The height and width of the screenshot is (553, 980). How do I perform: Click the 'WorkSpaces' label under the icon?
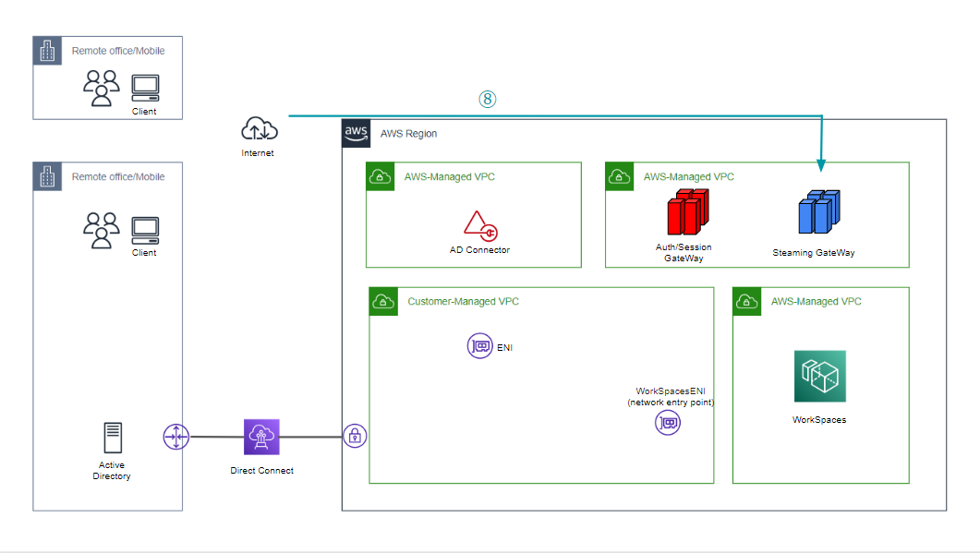819,420
